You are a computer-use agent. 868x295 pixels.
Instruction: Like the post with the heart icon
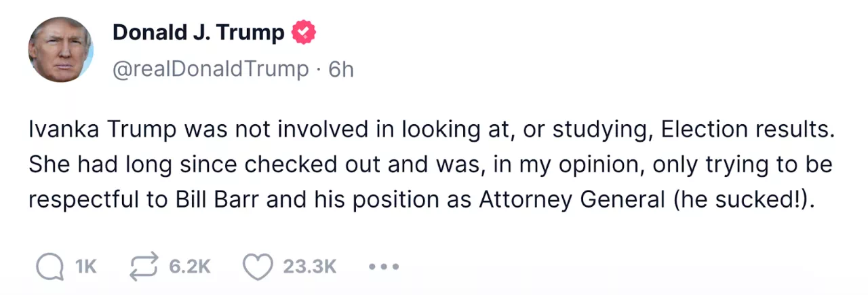click(x=258, y=267)
